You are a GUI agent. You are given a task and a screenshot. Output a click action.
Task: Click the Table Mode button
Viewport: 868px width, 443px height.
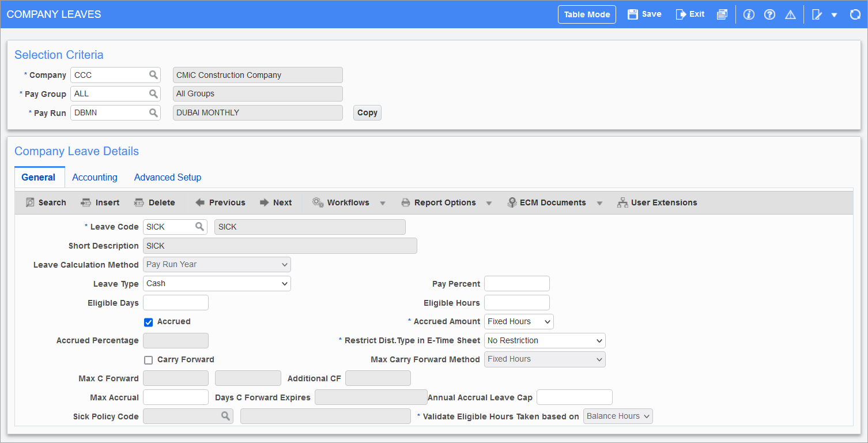(x=587, y=14)
